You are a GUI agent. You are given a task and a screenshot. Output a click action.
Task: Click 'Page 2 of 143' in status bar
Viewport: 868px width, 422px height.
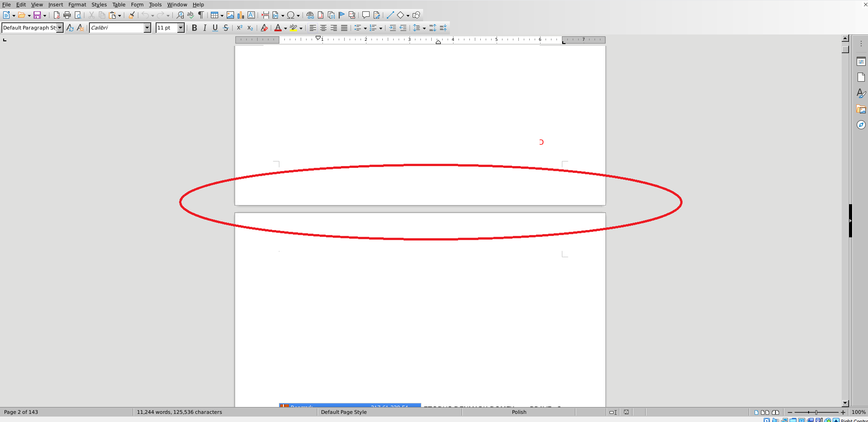(21, 412)
